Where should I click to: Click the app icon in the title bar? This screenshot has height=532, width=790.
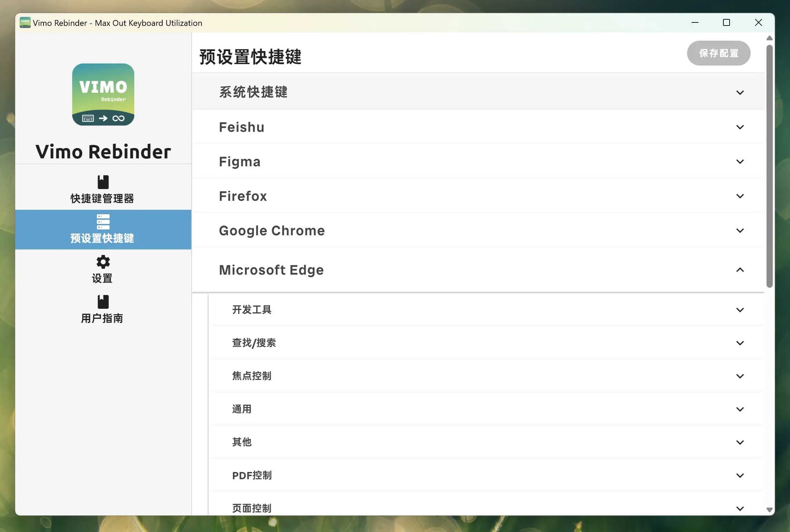coord(25,23)
